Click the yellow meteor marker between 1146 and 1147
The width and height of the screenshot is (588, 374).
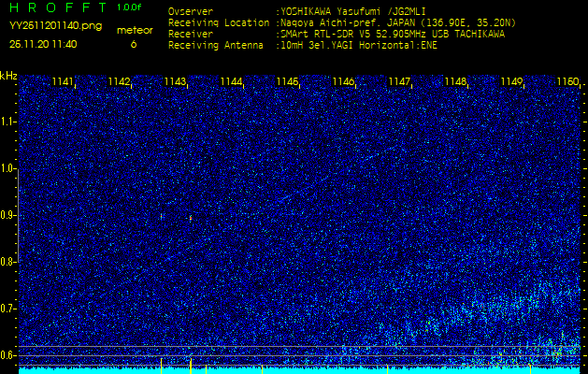click(x=387, y=369)
